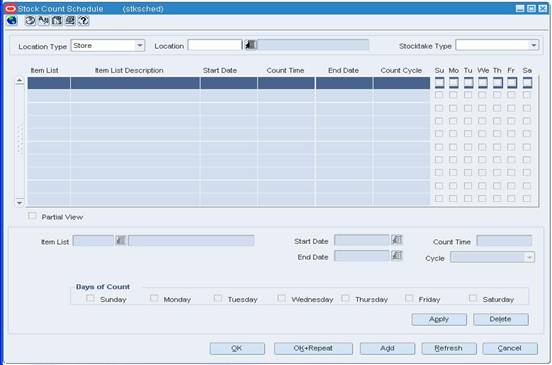Open help with the question mark icon
This screenshot has height=365, width=552.
pos(83,21)
